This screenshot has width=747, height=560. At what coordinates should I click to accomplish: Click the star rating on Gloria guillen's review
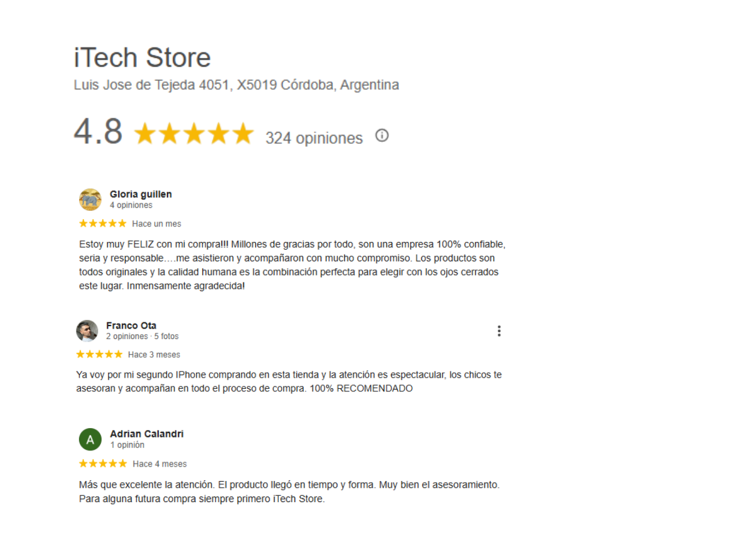(x=103, y=223)
